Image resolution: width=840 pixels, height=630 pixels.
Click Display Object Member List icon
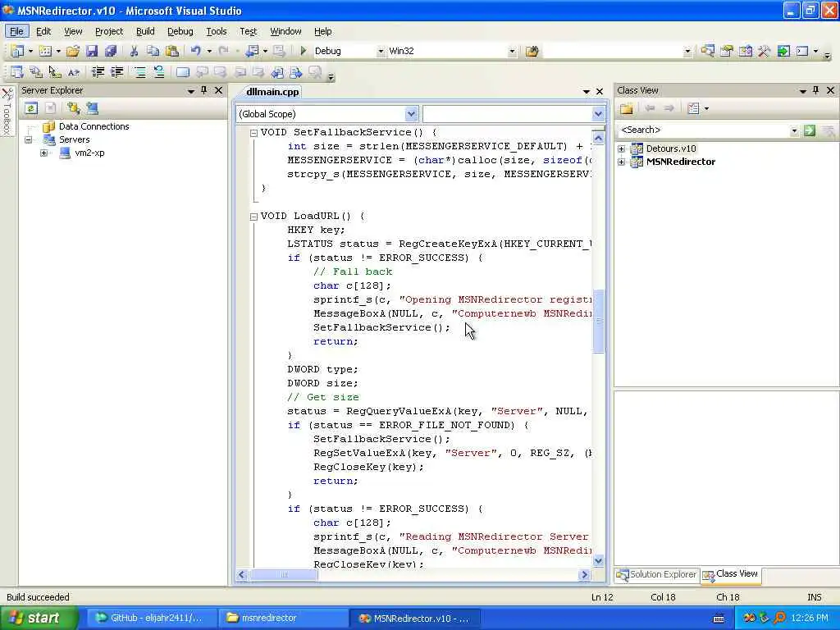17,72
